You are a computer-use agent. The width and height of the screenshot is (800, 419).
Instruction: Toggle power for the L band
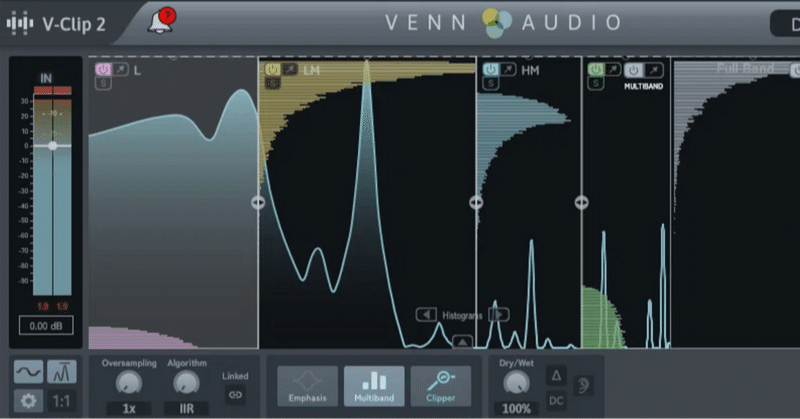[103, 69]
